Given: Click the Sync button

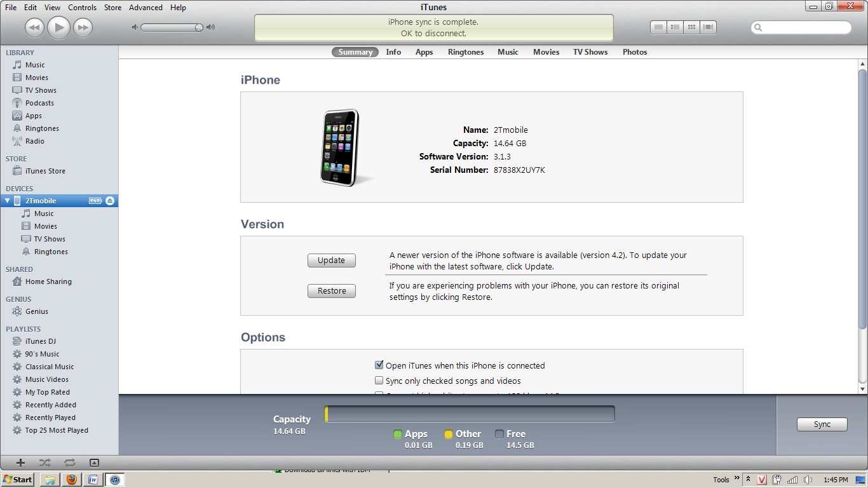Looking at the screenshot, I should click(822, 424).
